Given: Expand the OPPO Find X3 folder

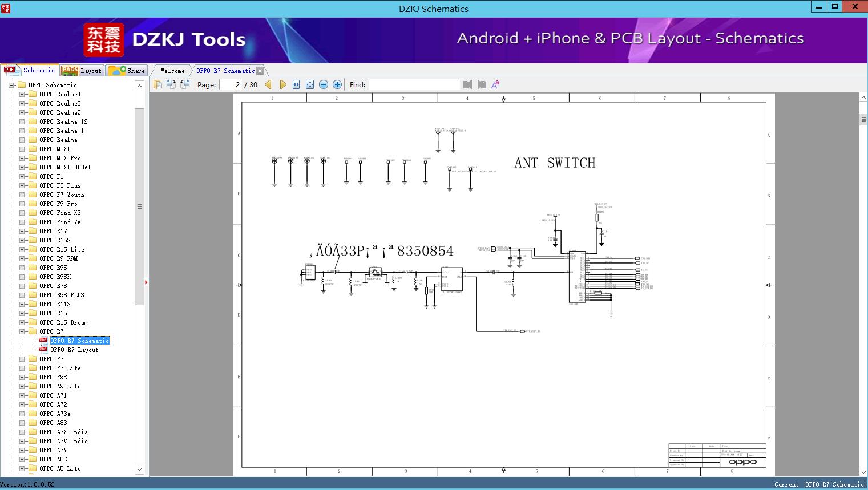Looking at the screenshot, I should tap(22, 213).
